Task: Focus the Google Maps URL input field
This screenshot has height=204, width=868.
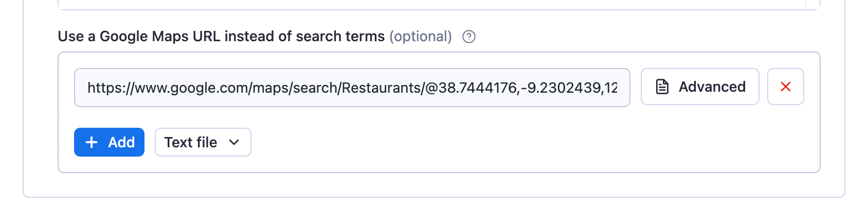Action: point(352,88)
